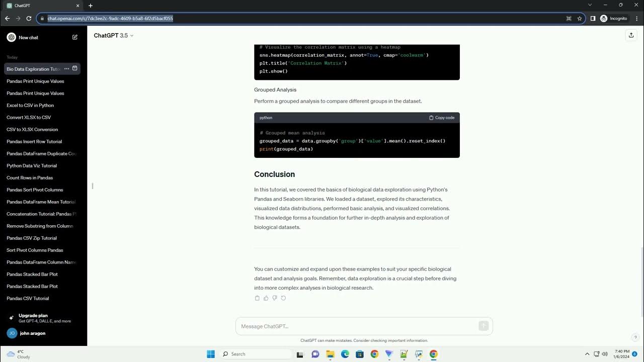
Task: Launch Microsoft Edge from the taskbar
Action: click(345, 354)
